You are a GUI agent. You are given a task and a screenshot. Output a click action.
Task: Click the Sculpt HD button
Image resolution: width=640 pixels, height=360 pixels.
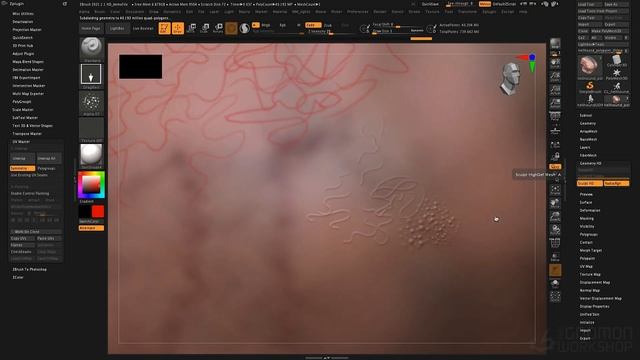tap(590, 183)
